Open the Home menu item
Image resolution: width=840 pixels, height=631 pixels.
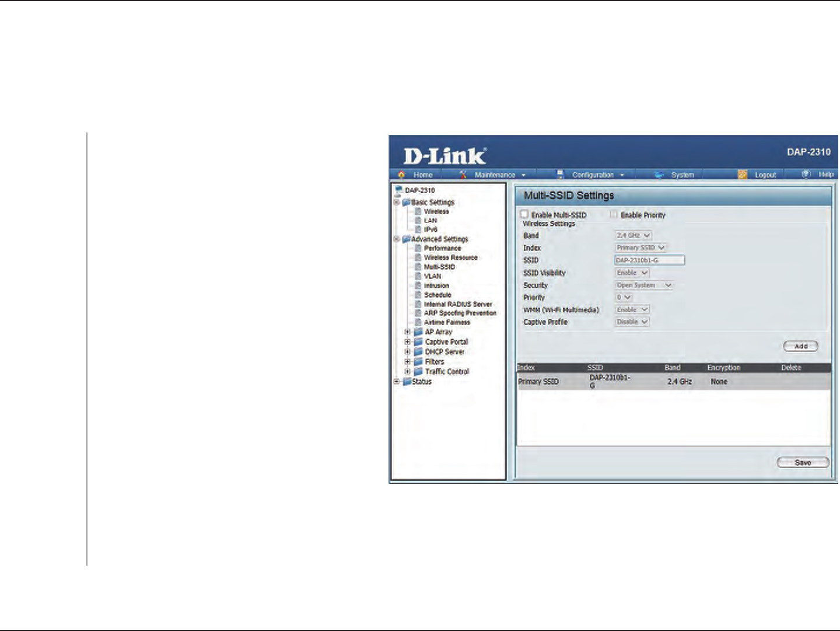pos(423,175)
